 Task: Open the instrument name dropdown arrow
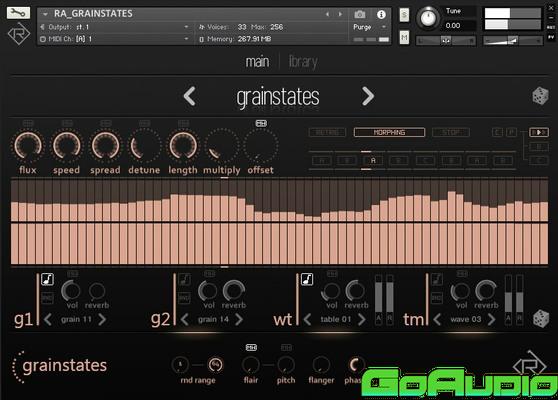coord(45,14)
